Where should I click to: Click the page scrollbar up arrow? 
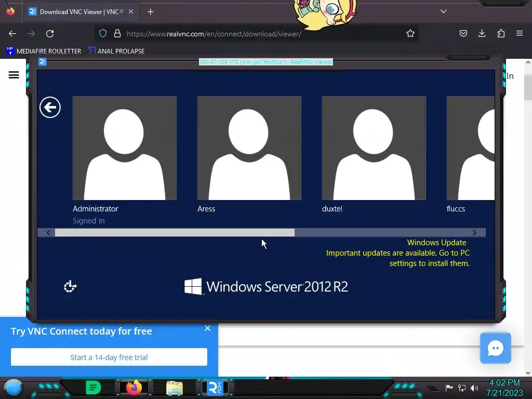(x=528, y=62)
